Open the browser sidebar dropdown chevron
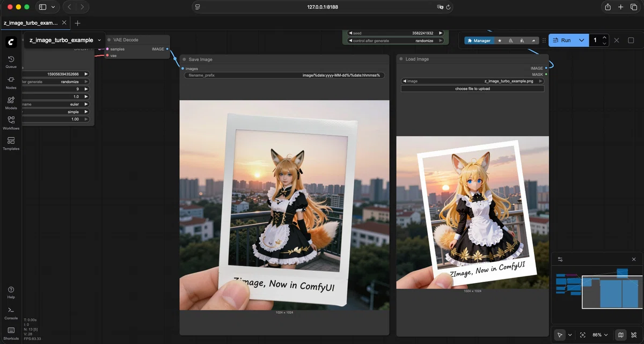Viewport: 644px width, 344px height. tap(53, 7)
